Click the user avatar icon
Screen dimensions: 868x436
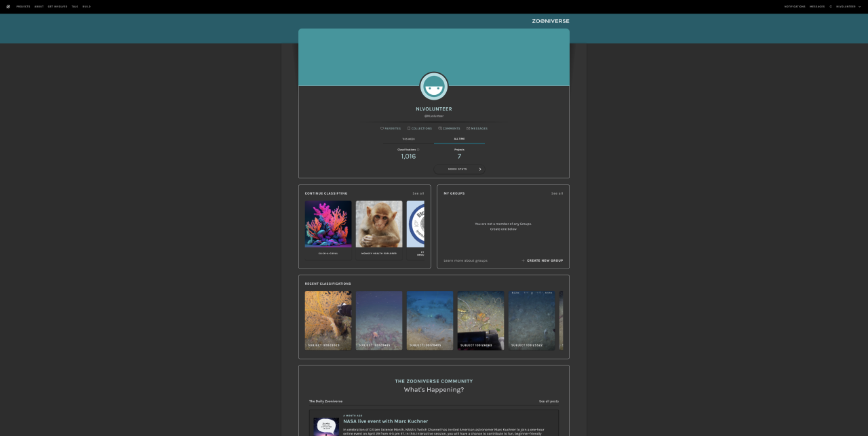[434, 86]
